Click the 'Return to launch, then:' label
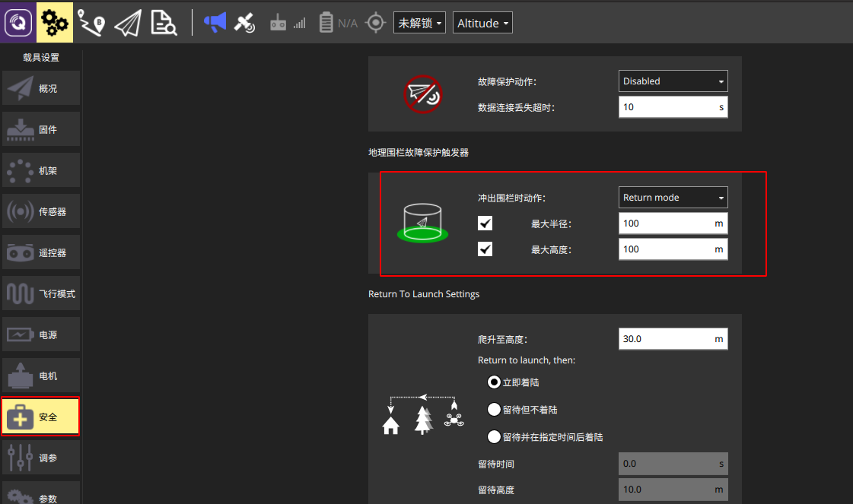The width and height of the screenshot is (853, 504). tap(526, 360)
